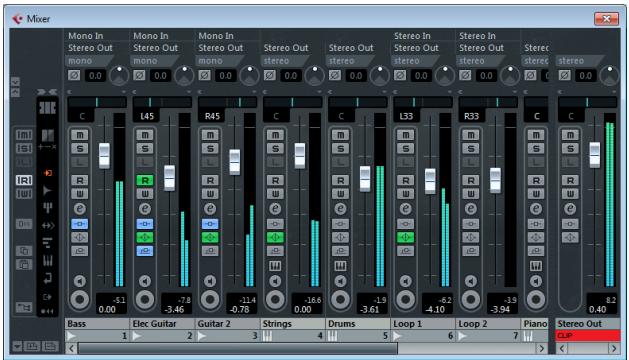Open Elec Guitar Mono In input routing

coord(151,36)
